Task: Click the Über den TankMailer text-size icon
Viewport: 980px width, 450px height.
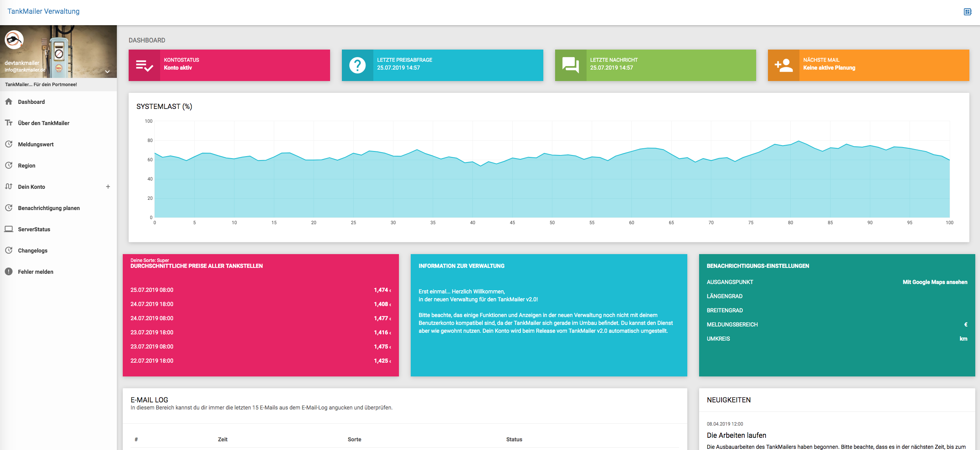Action: tap(9, 123)
